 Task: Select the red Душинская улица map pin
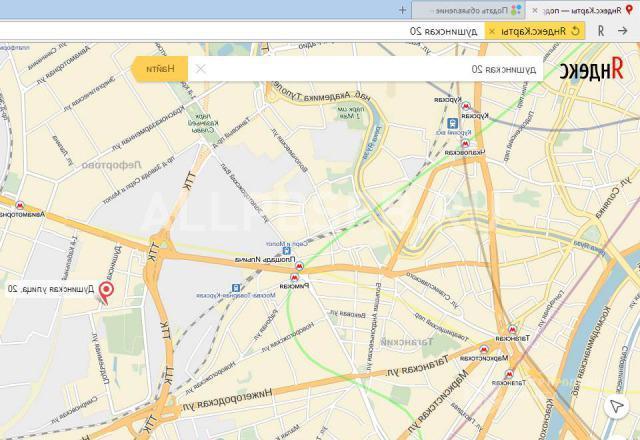pyautogui.click(x=107, y=292)
